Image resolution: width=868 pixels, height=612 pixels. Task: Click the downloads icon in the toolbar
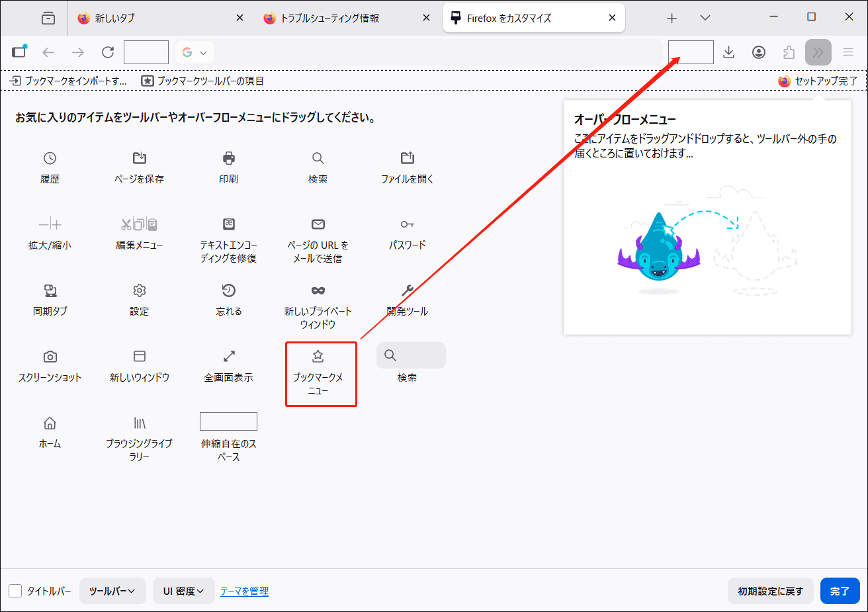(728, 52)
